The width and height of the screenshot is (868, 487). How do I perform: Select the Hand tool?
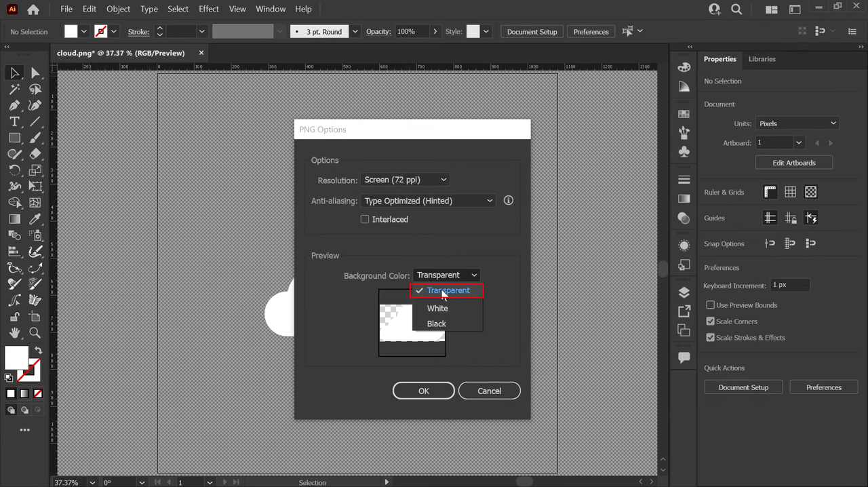[14, 333]
